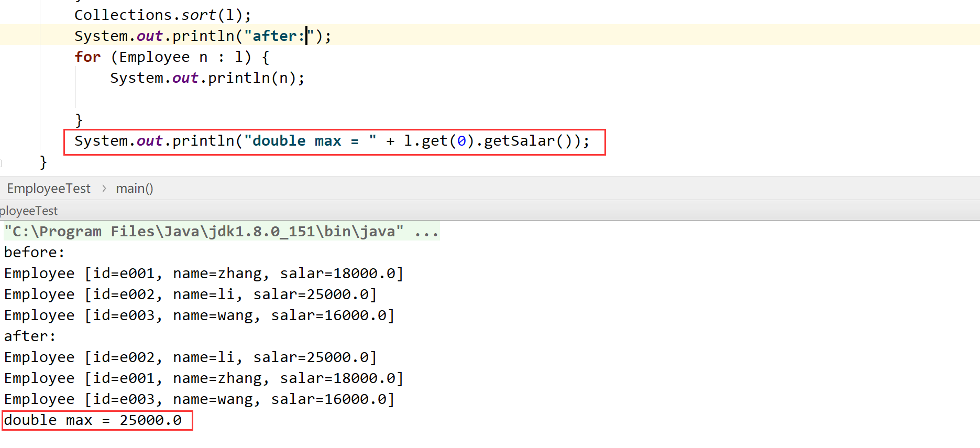Screen dimensions: 980x448
Task: Click the "double max = 25000.0" output line
Action: tap(93, 420)
